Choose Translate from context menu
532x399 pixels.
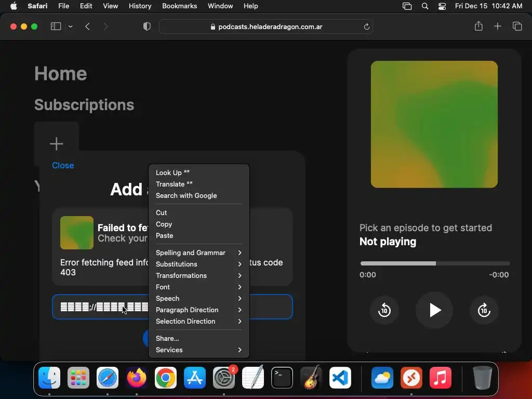click(x=199, y=184)
